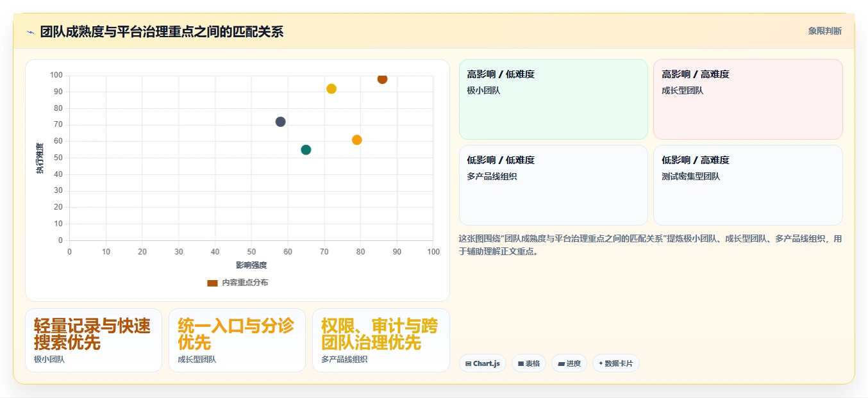
Task: Click the description paragraph starting with 这张图围绕
Action: (650, 245)
